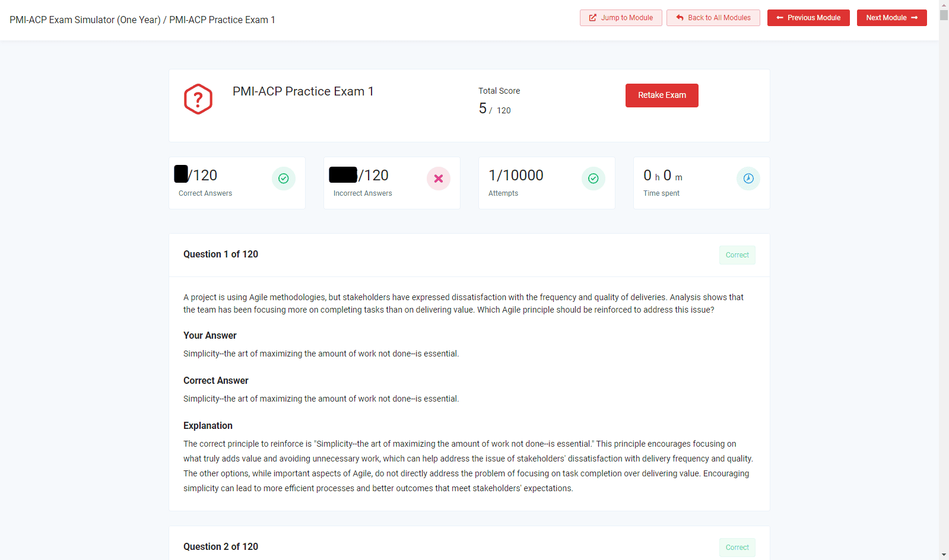
Task: Click the Correct Answers label
Action: (205, 193)
